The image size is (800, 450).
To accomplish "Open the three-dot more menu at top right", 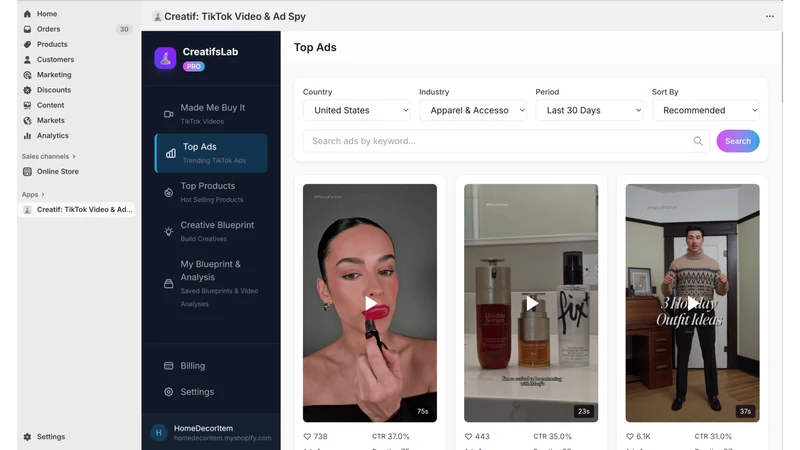I will point(769,16).
